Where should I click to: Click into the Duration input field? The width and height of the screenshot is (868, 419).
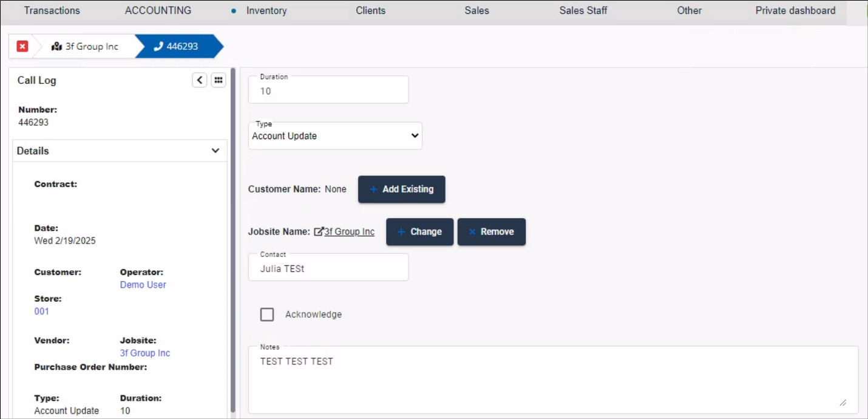pos(328,91)
